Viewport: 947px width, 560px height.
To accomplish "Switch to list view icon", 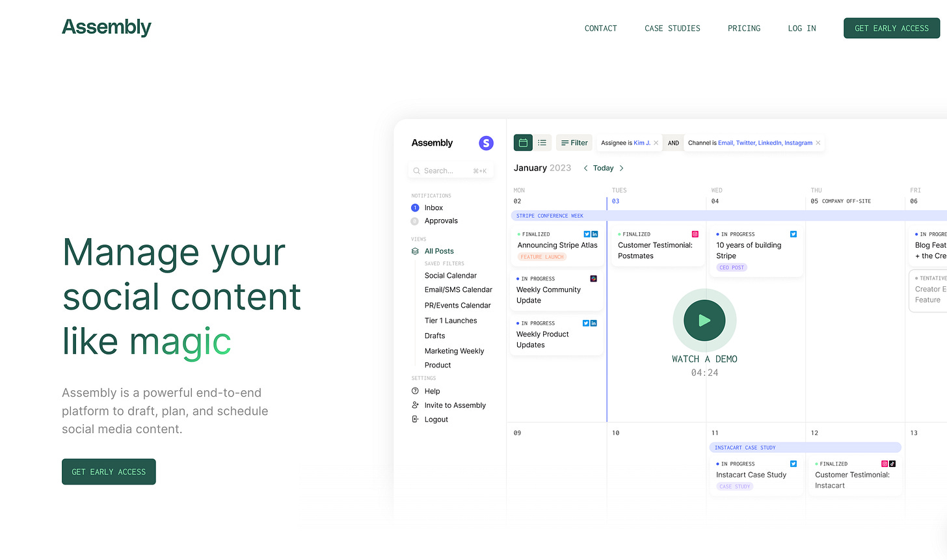I will [542, 142].
